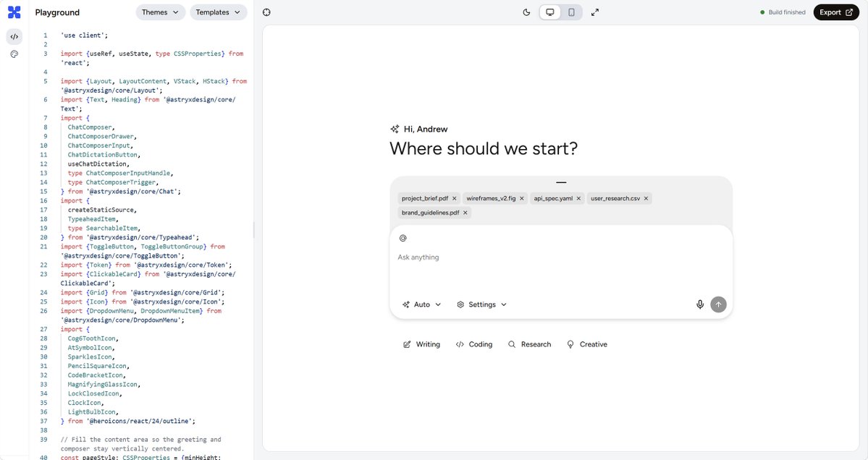This screenshot has width=868, height=460.
Task: Click the createStaticSource code line
Action: 102,210
